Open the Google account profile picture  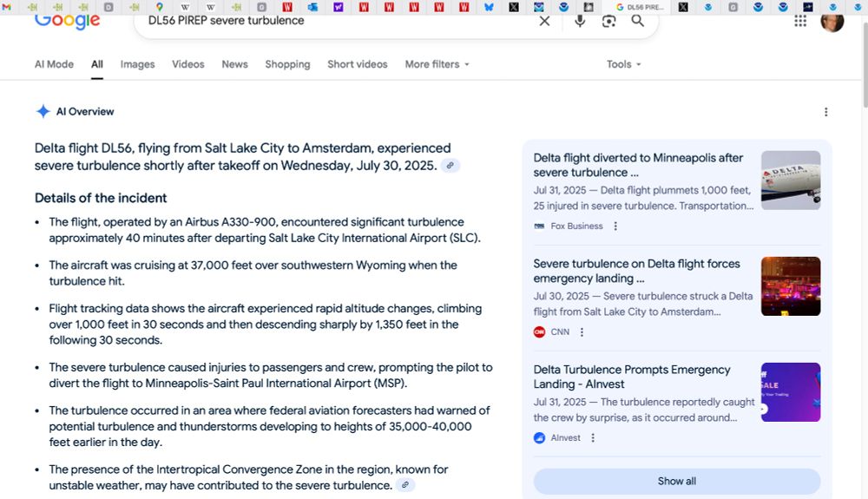[x=832, y=22]
